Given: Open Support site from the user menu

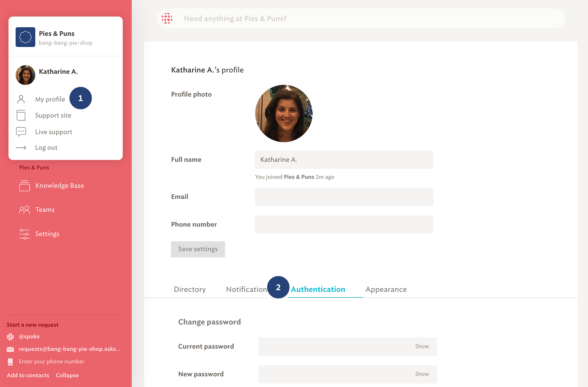Looking at the screenshot, I should click(53, 115).
